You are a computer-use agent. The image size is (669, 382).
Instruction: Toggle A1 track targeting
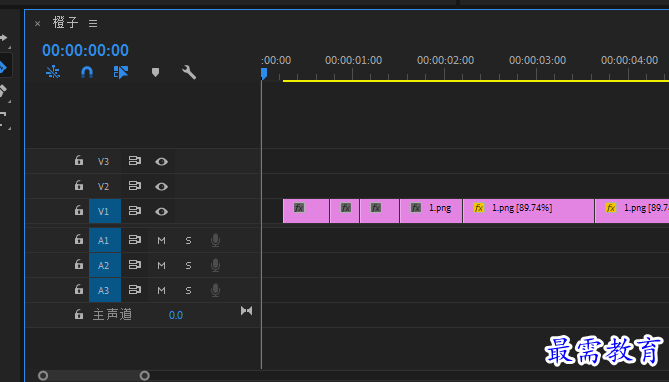105,240
